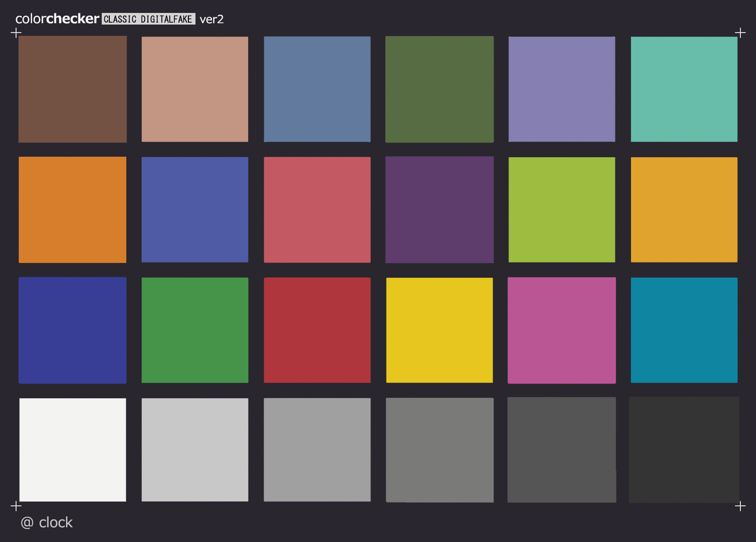
Task: Select the pure red swatch
Action: pos(317,330)
